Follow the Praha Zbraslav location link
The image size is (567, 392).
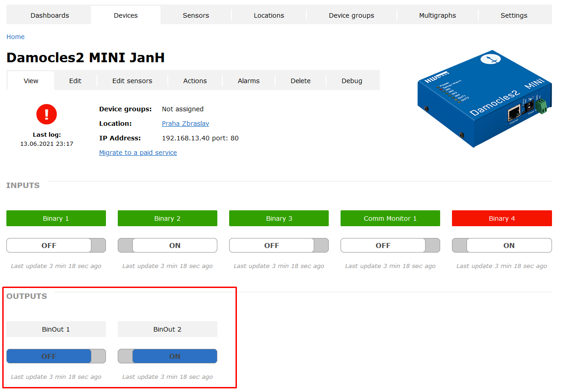[x=186, y=124]
